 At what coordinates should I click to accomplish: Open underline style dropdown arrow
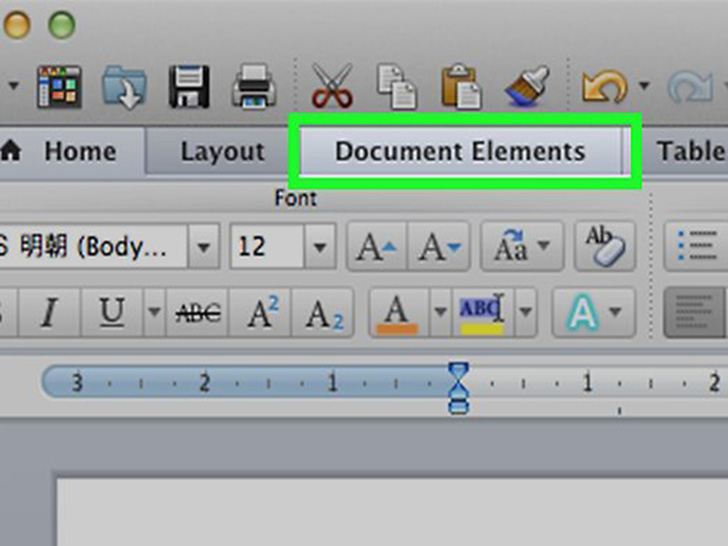point(154,312)
